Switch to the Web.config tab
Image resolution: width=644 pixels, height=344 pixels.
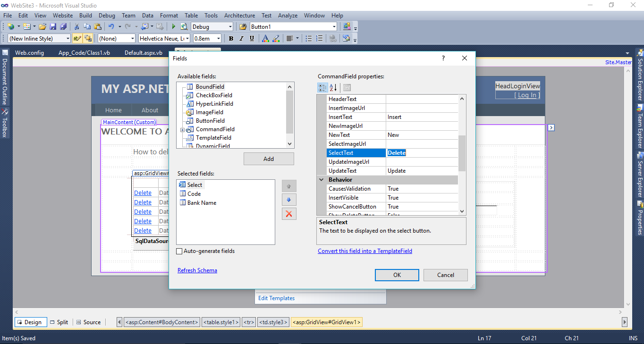point(29,53)
